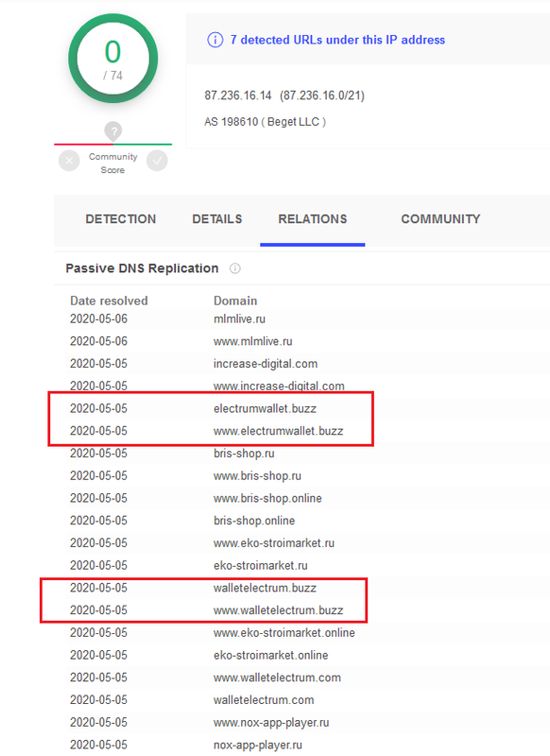Click the Passive DNS Replication heading
This screenshot has width=550, height=756.
point(142,268)
